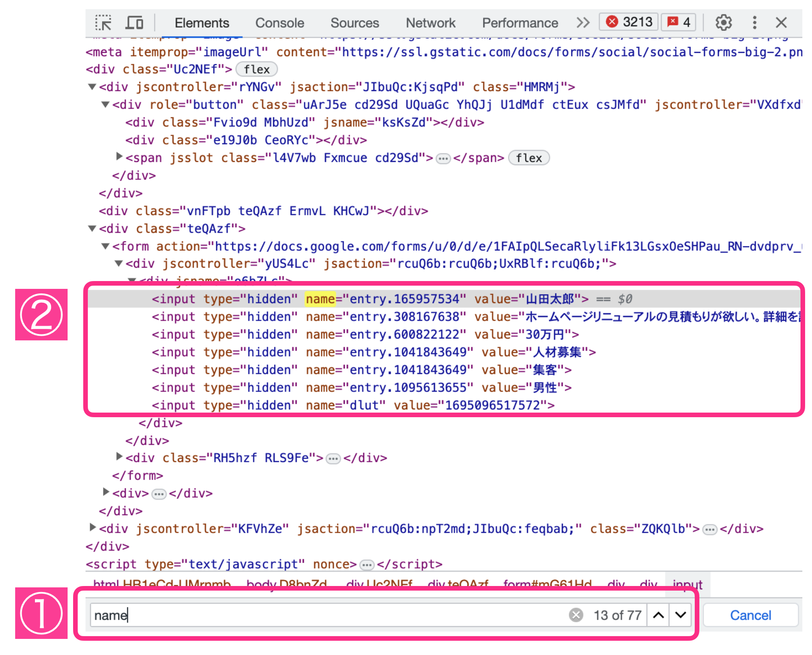This screenshot has height=655, width=812.
Task: Toggle the device toolbar
Action: coord(134,22)
